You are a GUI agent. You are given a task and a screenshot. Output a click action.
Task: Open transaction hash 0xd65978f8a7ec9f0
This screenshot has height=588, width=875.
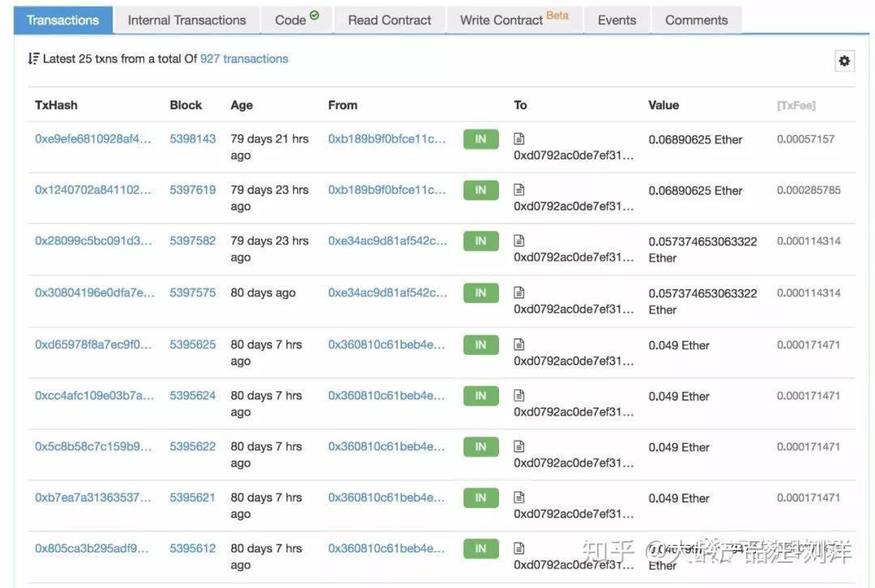pos(93,345)
